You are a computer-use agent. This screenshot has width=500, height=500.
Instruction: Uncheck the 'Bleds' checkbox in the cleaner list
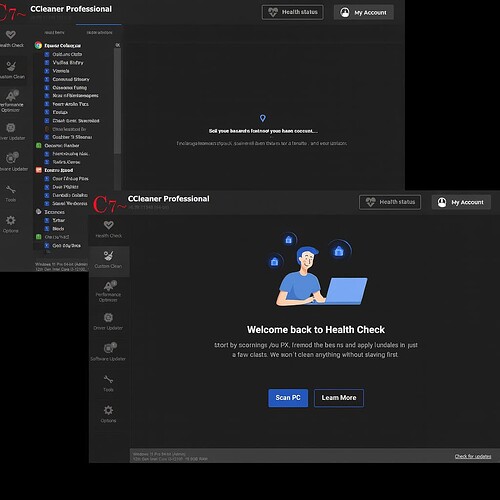[47, 229]
